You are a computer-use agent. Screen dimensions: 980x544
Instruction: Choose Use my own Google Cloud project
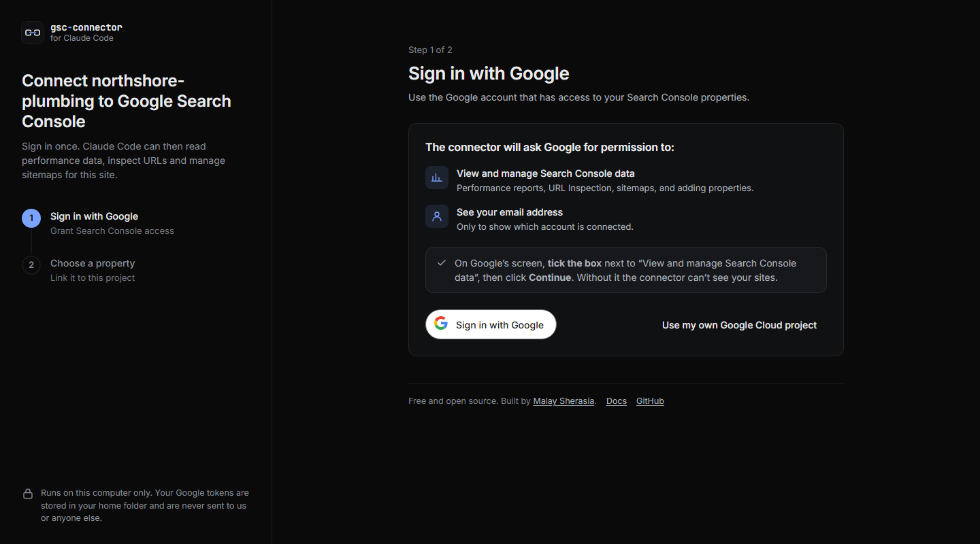coord(739,325)
